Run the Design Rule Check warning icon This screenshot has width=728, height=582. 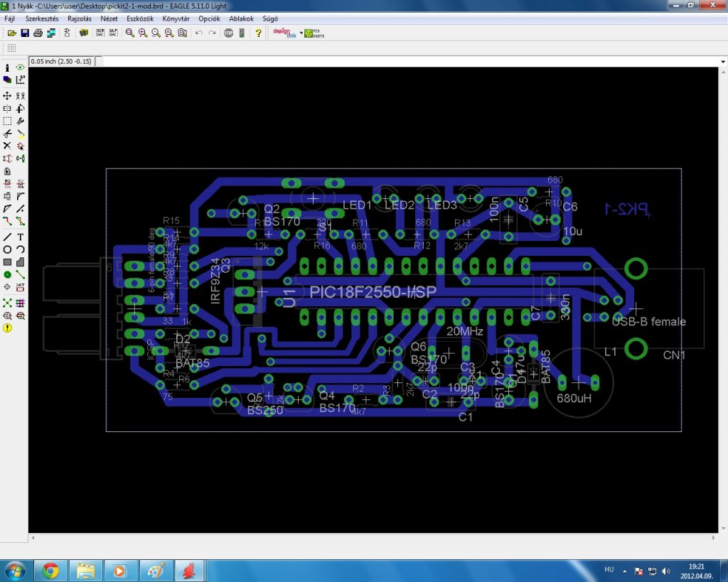[x=7, y=328]
